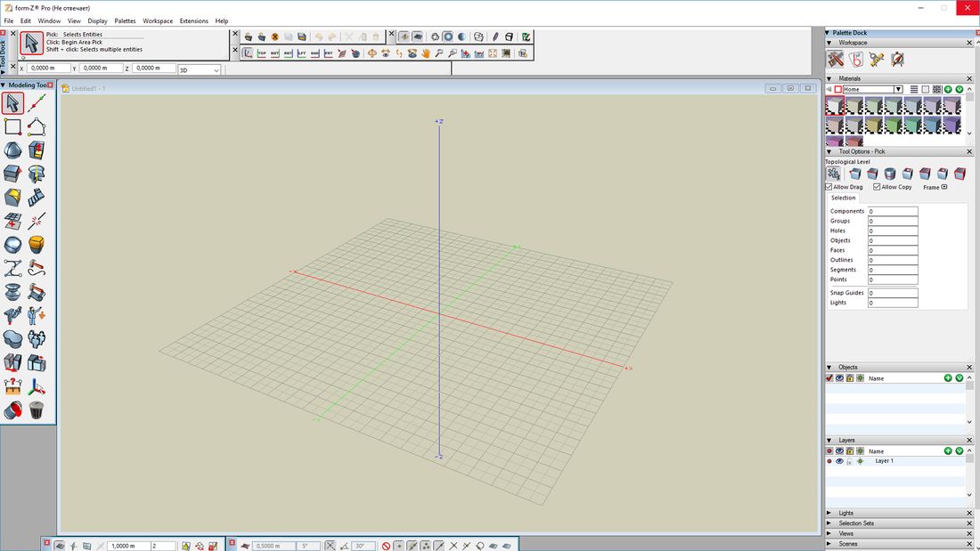
Task: Click the trash can delete tool
Action: 37,410
